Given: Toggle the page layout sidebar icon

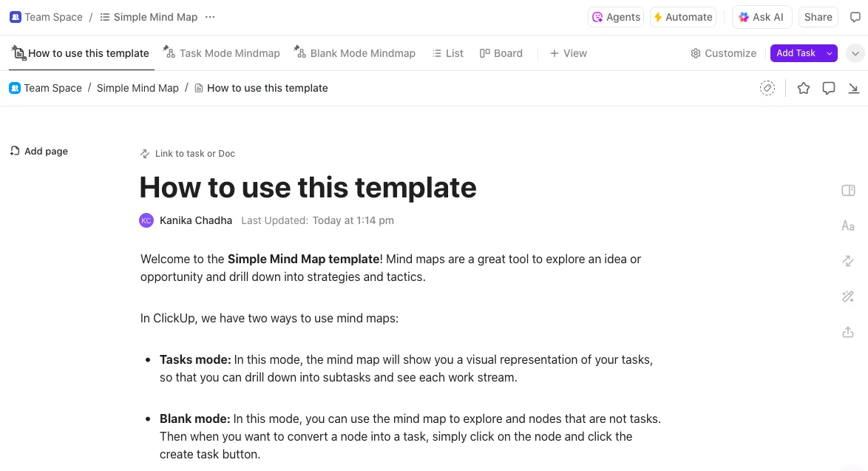Looking at the screenshot, I should coord(848,190).
